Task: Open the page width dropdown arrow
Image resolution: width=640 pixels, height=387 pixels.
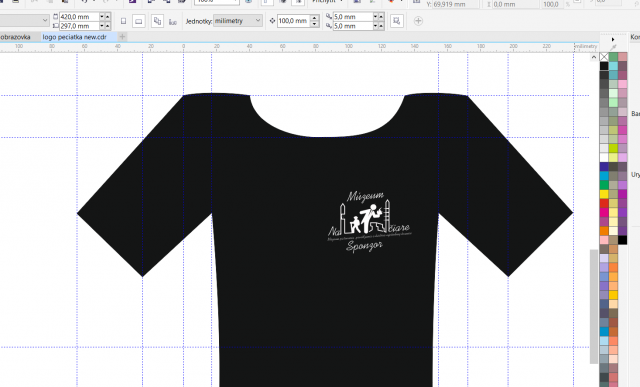Action: pyautogui.click(x=102, y=17)
